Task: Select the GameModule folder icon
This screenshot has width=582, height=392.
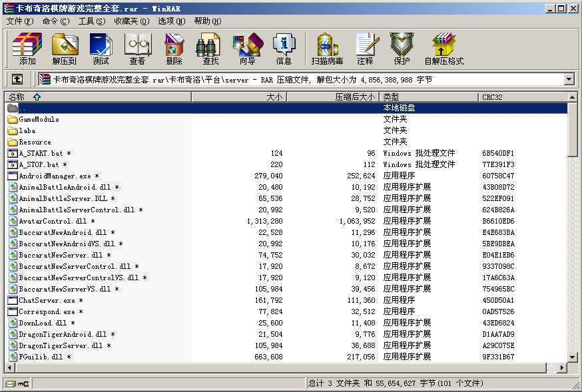Action: (x=13, y=119)
